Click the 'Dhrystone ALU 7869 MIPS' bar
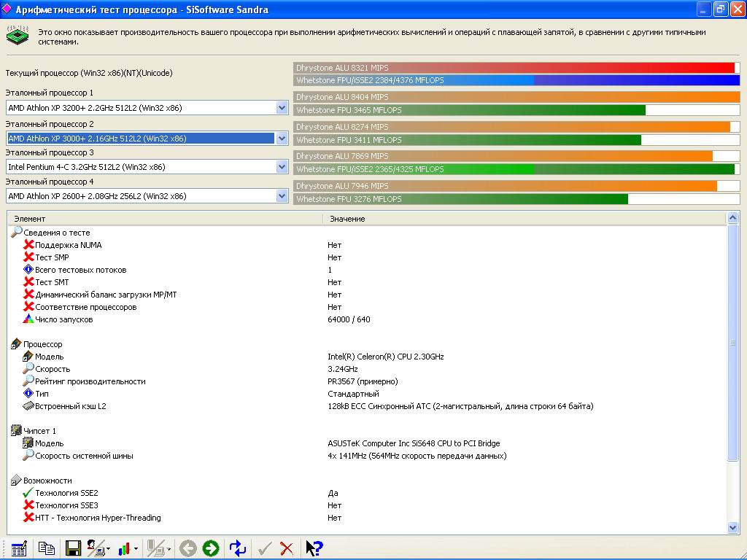 pos(516,156)
